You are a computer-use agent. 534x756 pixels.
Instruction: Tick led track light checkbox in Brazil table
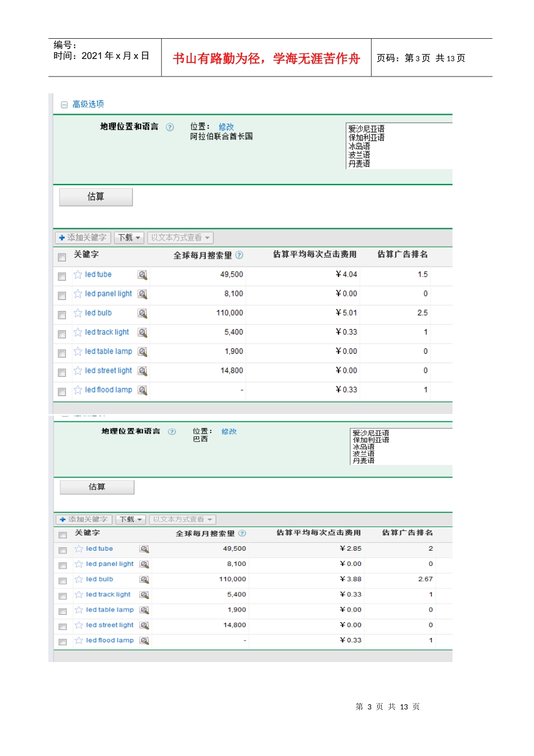pos(63,596)
